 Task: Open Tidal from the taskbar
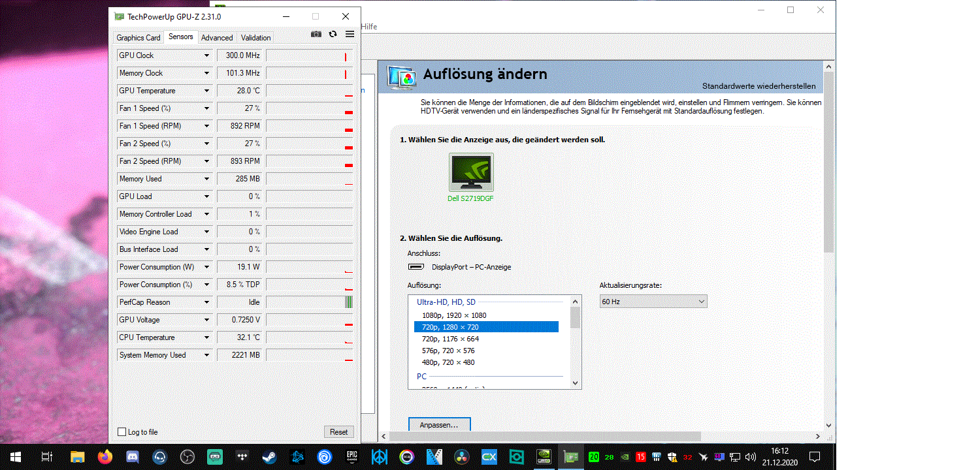242,456
